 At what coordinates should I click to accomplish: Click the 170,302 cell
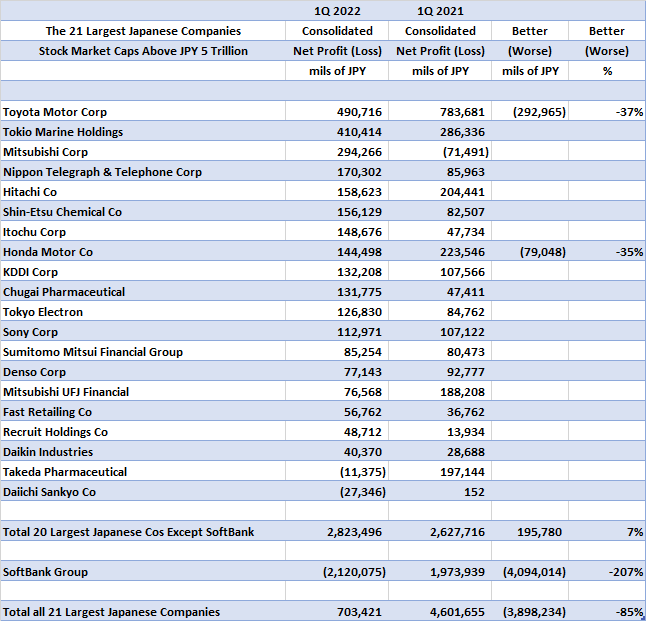(x=359, y=172)
